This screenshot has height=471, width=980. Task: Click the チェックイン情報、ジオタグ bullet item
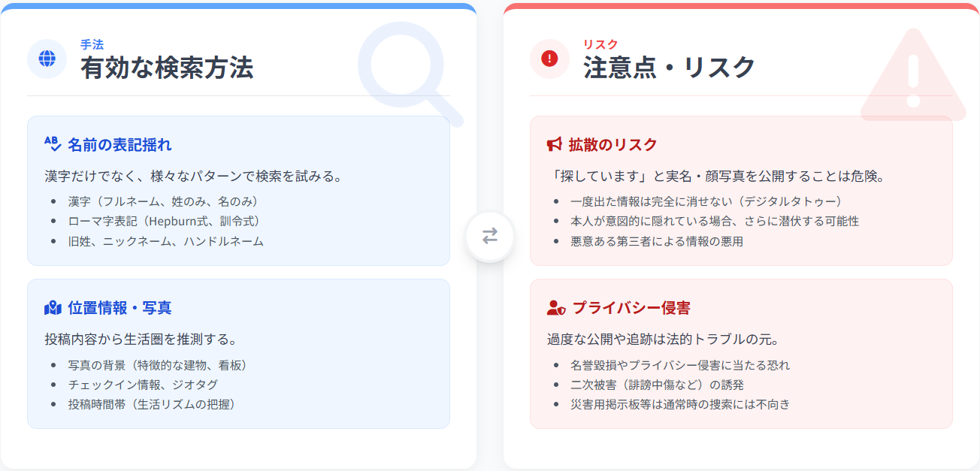(143, 385)
